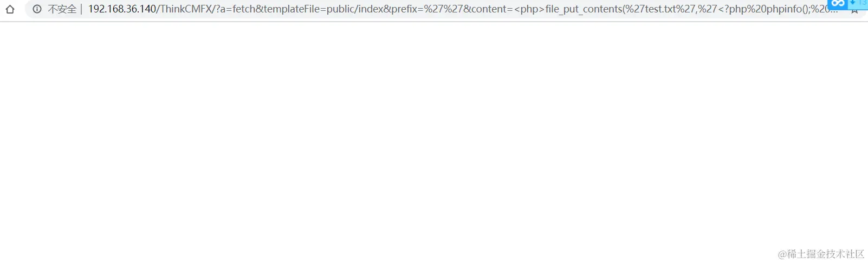Image resolution: width=868 pixels, height=263 pixels.
Task: Bookmark this page with the star icon
Action: (x=854, y=11)
